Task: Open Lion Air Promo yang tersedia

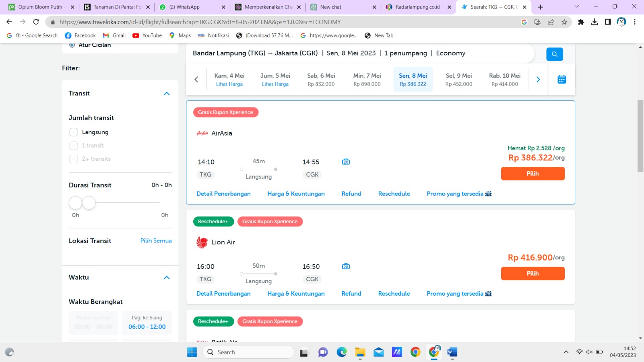Action: (x=459, y=294)
